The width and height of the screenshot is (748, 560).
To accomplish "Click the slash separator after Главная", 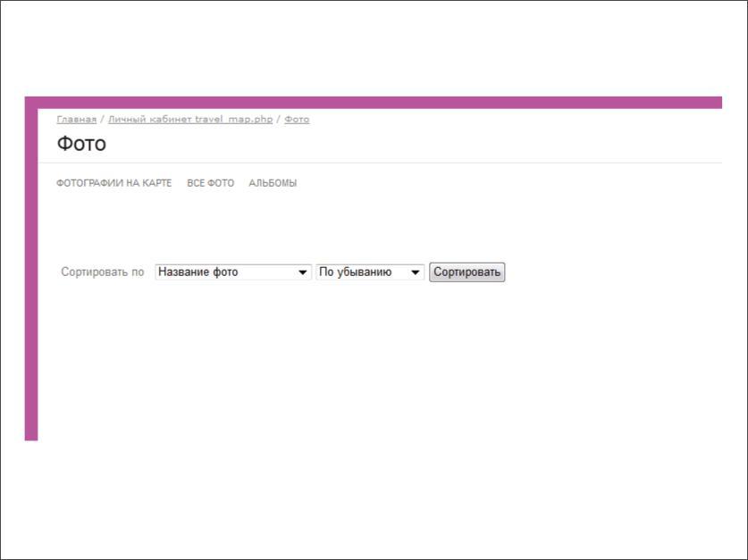I will click(102, 120).
